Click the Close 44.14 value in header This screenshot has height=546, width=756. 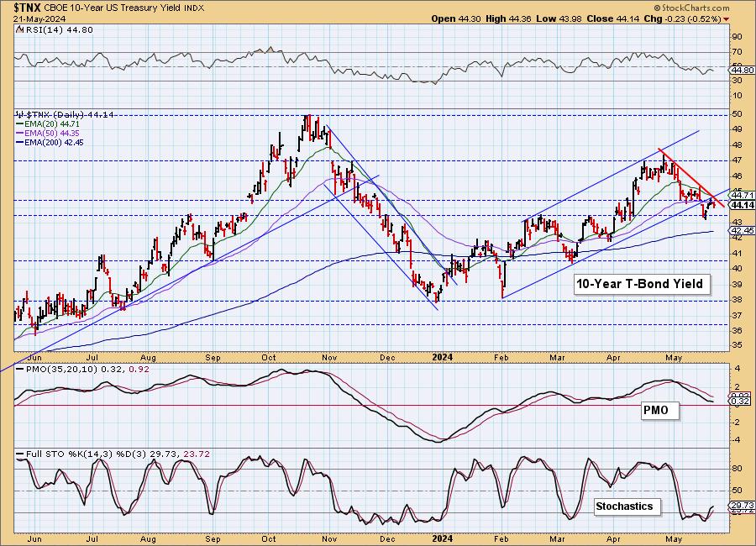[x=613, y=18]
